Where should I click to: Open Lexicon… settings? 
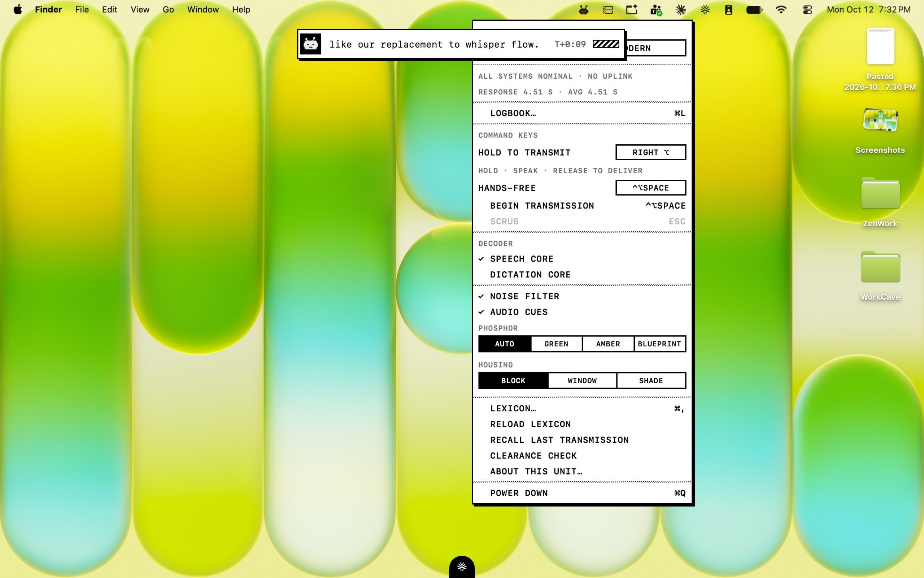point(582,408)
